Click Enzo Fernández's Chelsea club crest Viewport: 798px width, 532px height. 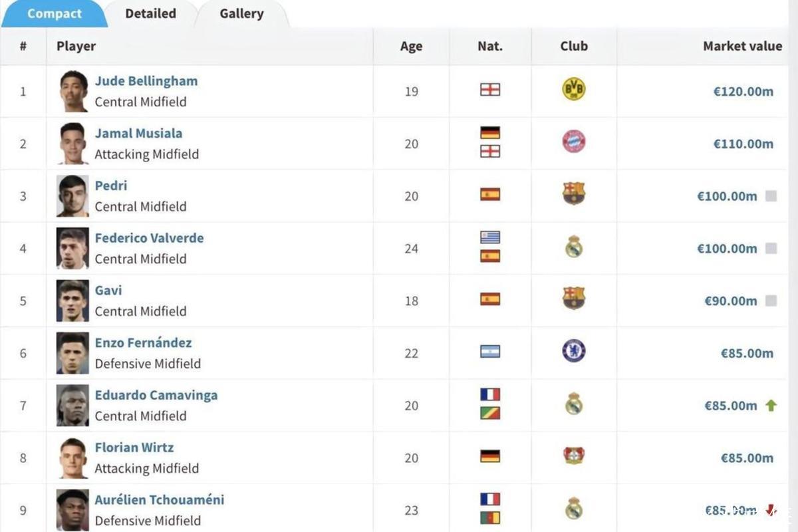[x=573, y=351]
